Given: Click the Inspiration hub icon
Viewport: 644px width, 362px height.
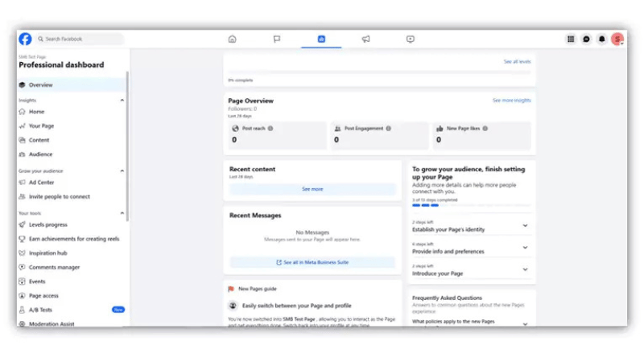Looking at the screenshot, I should (23, 253).
